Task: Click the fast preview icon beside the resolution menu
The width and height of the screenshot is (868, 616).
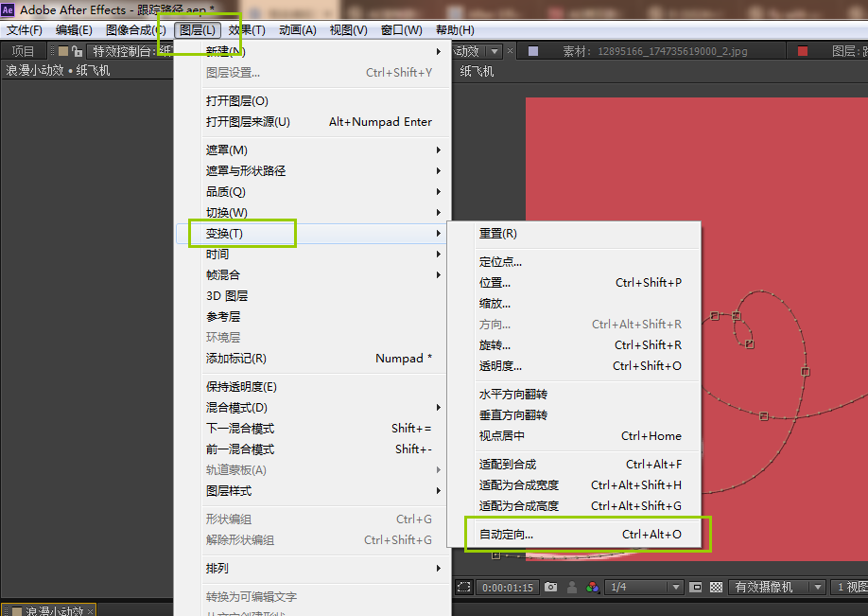Action: [x=697, y=587]
